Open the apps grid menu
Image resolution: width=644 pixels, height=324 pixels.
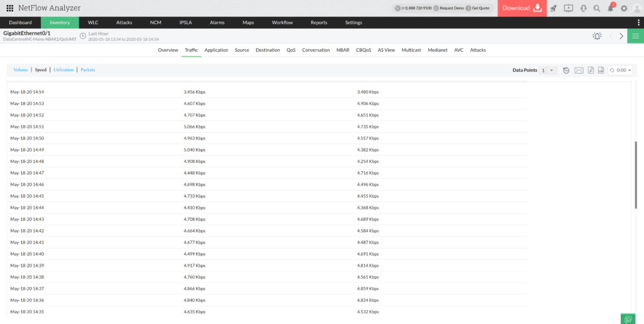9,8
